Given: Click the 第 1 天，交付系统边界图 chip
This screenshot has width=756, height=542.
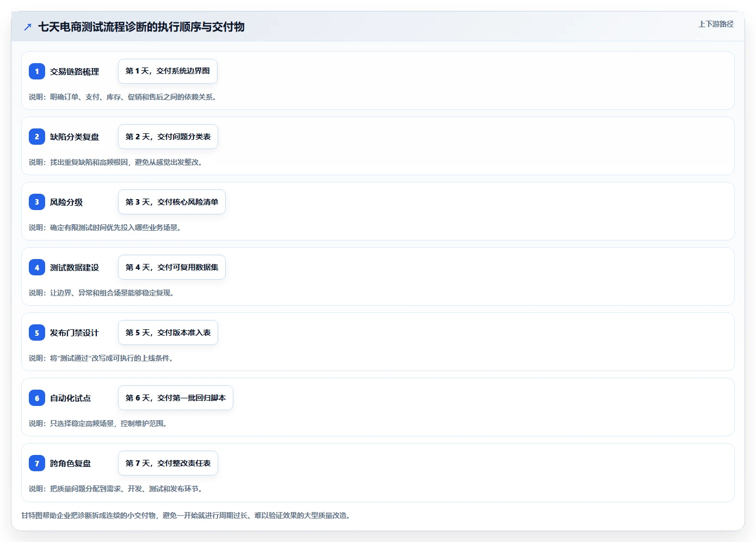Looking at the screenshot, I should [168, 71].
